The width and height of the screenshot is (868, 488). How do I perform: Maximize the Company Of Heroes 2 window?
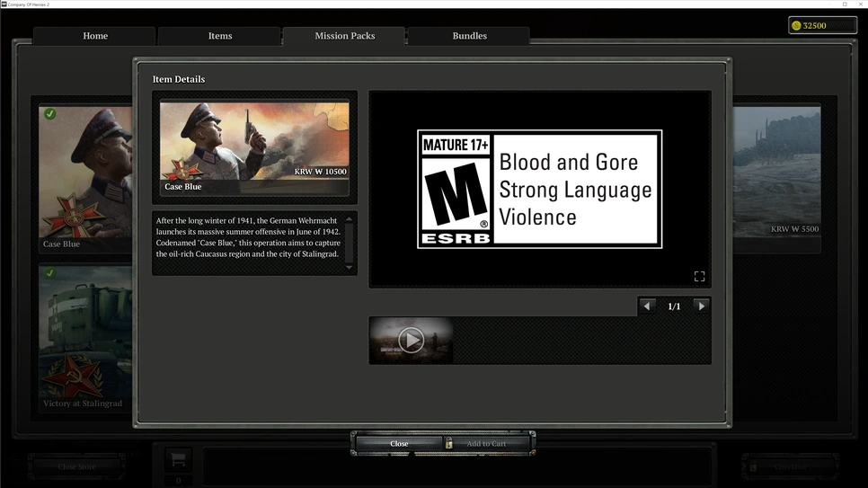pos(845,4)
